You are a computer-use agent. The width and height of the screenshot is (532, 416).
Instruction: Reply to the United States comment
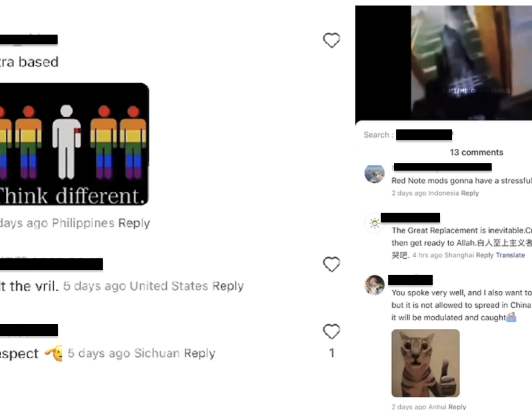point(228,286)
